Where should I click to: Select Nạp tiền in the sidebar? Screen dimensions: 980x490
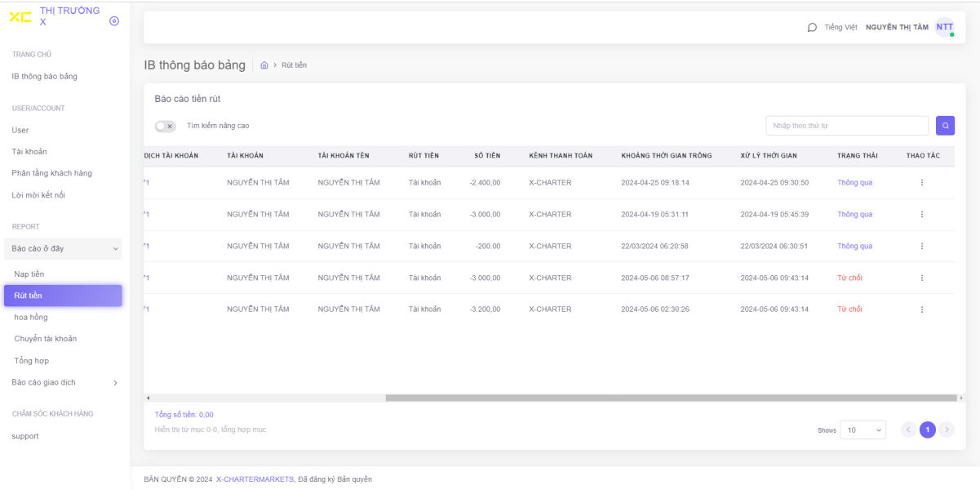(x=29, y=274)
